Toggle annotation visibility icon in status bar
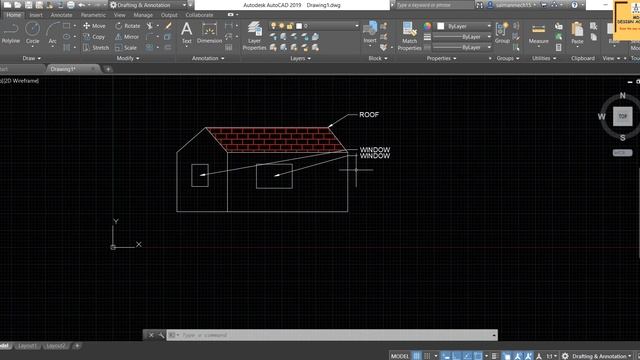The height and width of the screenshot is (360, 640). (518, 356)
